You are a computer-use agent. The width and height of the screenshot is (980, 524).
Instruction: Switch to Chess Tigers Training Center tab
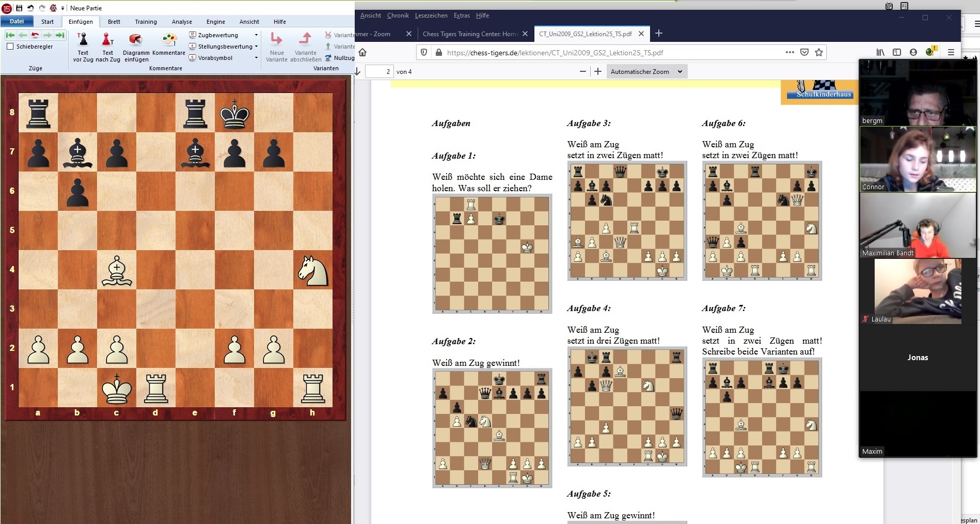[470, 34]
